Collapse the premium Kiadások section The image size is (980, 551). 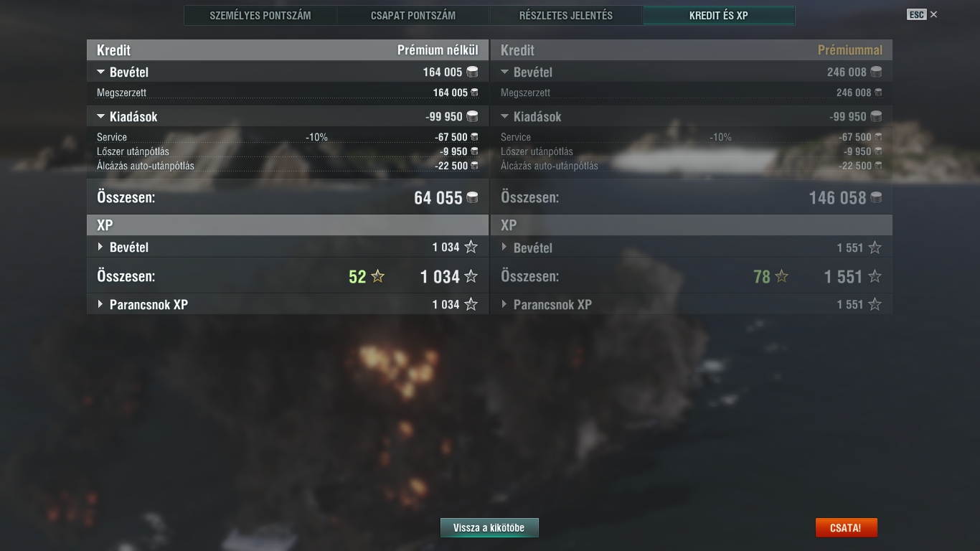pyautogui.click(x=505, y=117)
